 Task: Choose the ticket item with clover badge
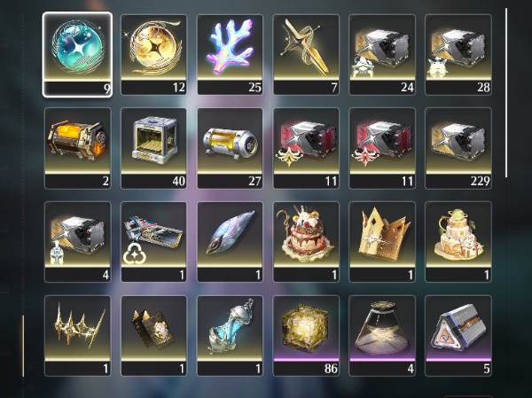pyautogui.click(x=153, y=242)
